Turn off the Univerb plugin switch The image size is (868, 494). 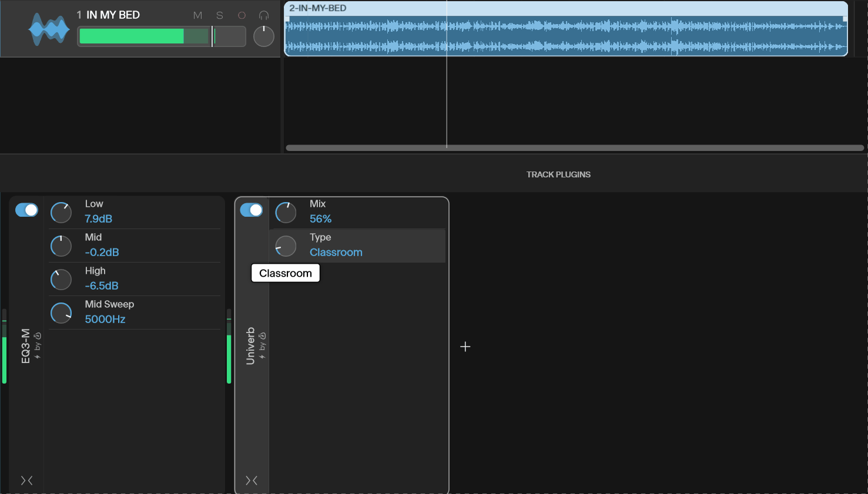click(252, 210)
